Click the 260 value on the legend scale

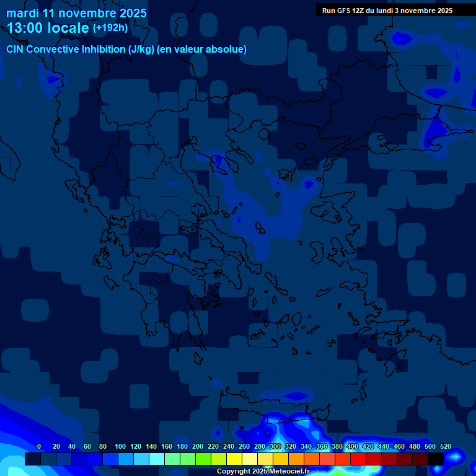pos(244,446)
